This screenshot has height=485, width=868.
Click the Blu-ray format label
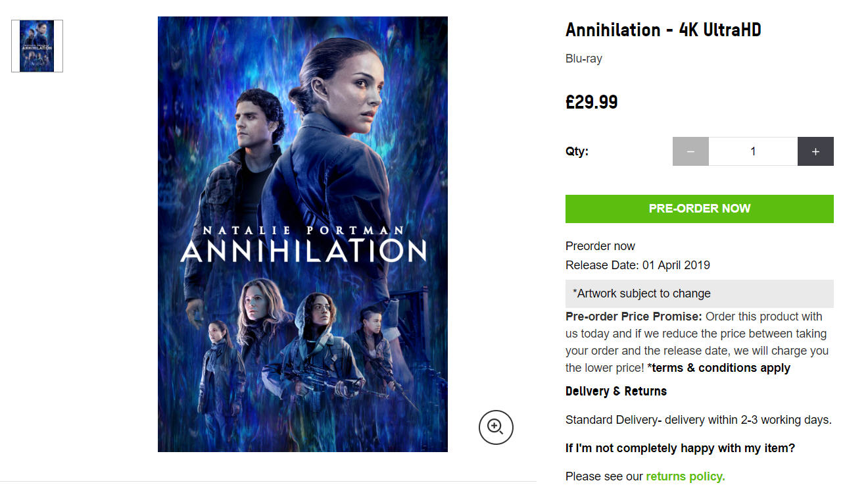[x=583, y=59]
